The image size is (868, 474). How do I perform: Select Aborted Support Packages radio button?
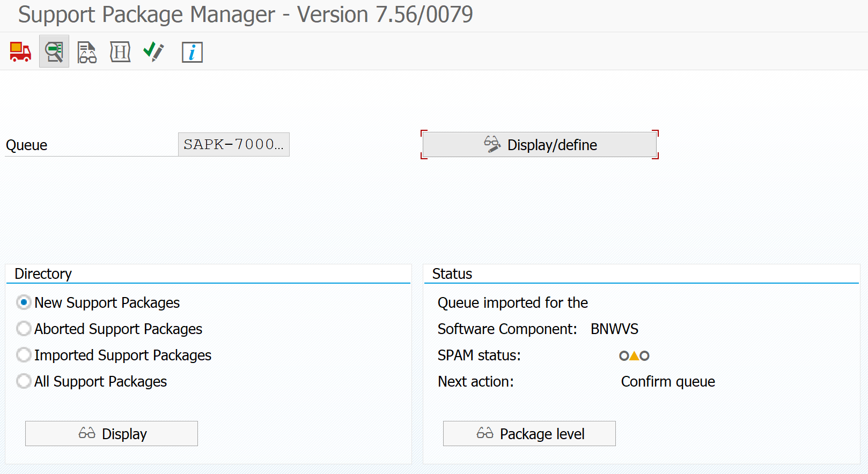[24, 329]
